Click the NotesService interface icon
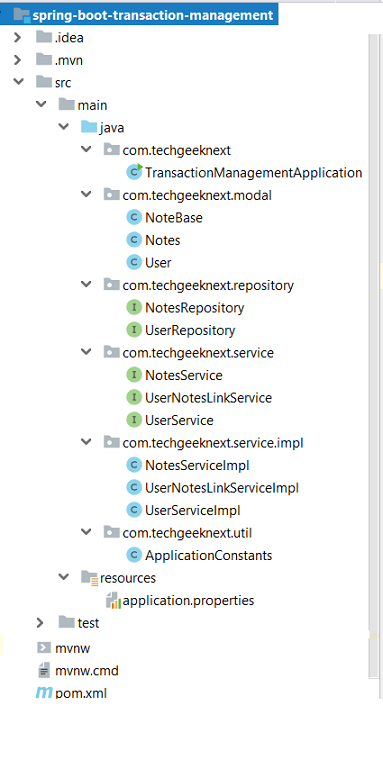The width and height of the screenshot is (383, 769). pos(134,375)
